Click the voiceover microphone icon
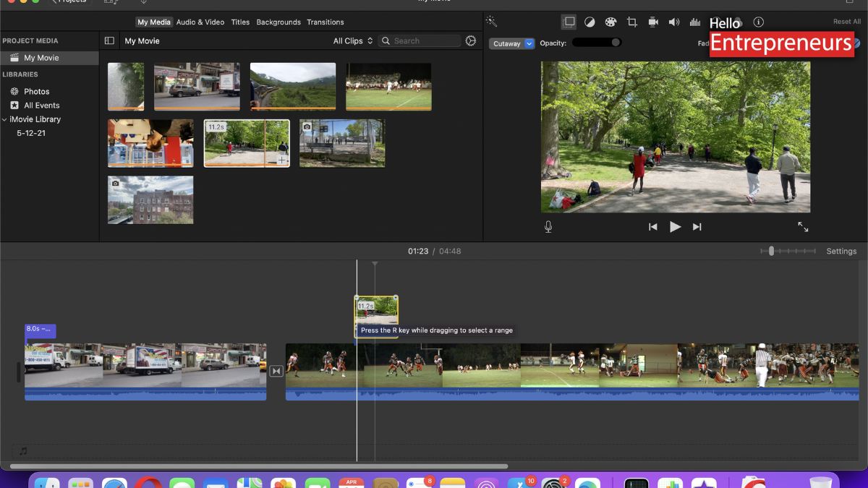868x488 pixels. pos(548,227)
